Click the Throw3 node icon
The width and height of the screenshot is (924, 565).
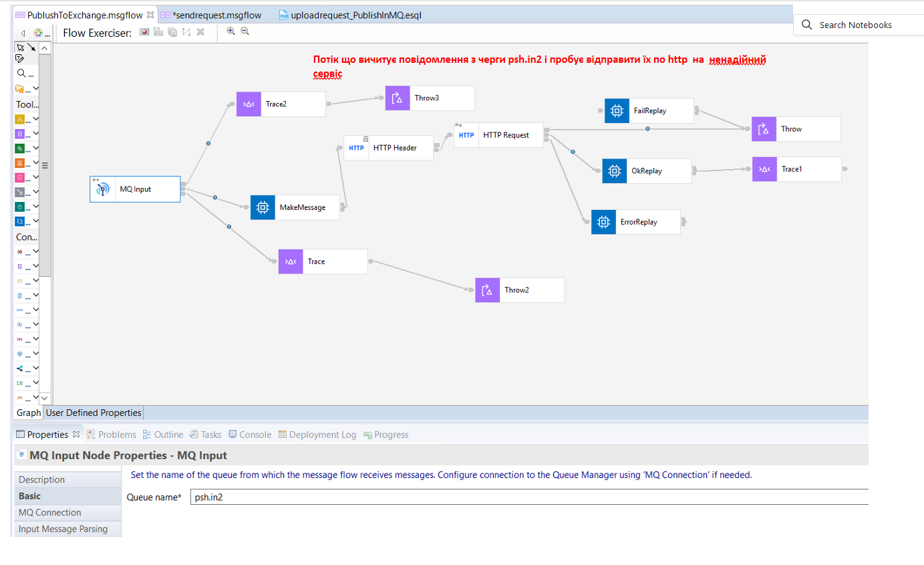coord(398,98)
